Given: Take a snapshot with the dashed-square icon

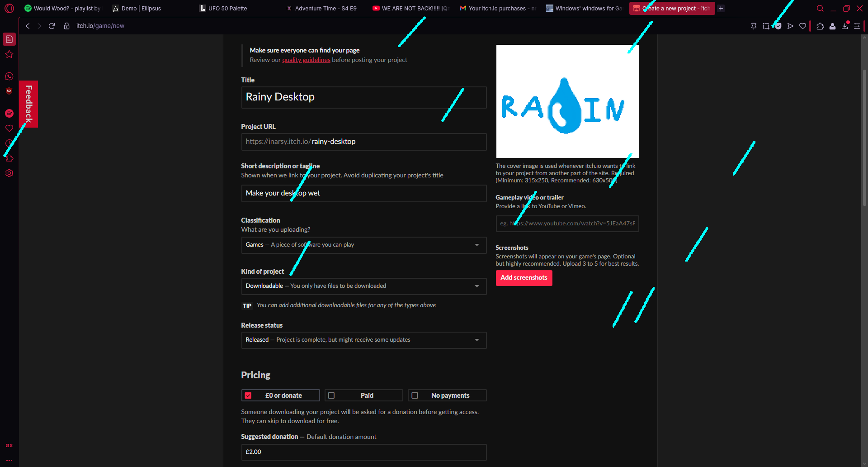Looking at the screenshot, I should [766, 26].
